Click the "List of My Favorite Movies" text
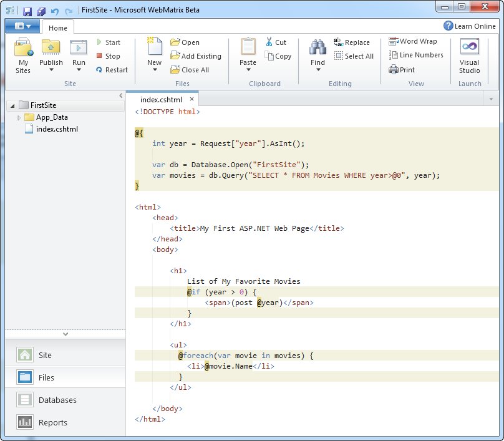Image resolution: width=504 pixels, height=441 pixels. 244,281
